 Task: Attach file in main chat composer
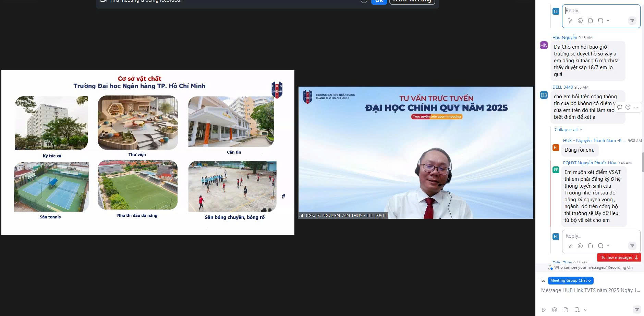pyautogui.click(x=566, y=310)
